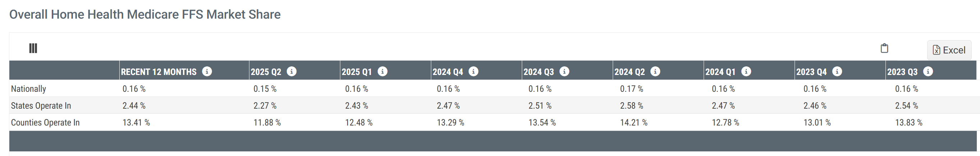Show info for Recent 12 Months column
Screen dimensions: 980x156
(x=207, y=71)
